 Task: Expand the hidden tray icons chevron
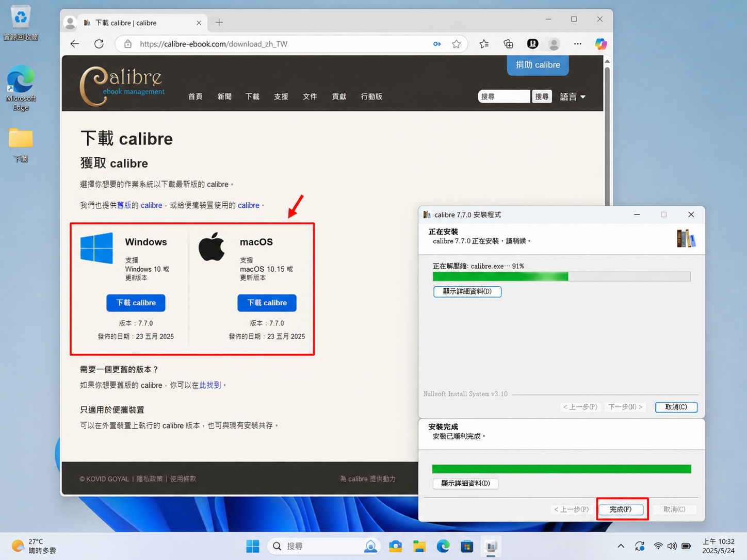click(621, 546)
